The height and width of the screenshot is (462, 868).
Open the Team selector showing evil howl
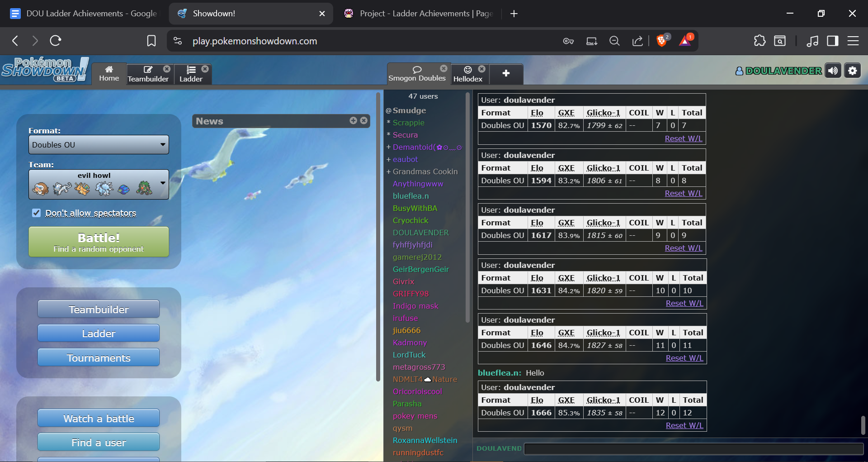tap(99, 184)
